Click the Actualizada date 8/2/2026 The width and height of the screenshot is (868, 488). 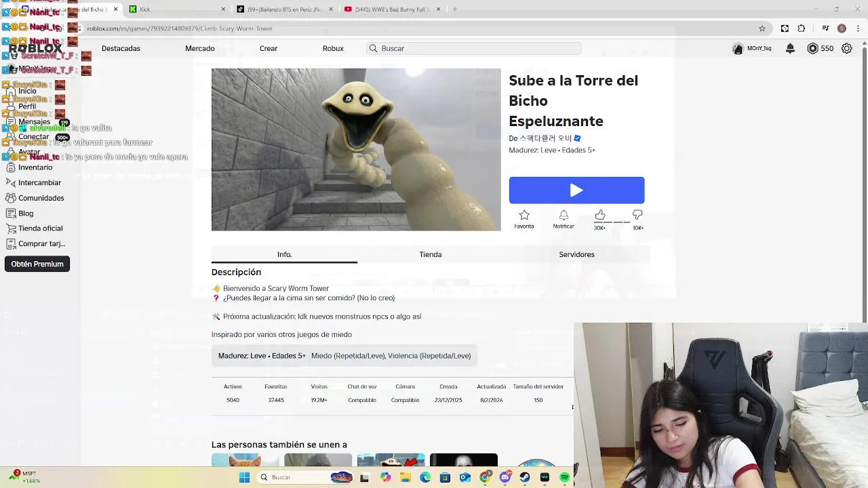click(x=491, y=400)
